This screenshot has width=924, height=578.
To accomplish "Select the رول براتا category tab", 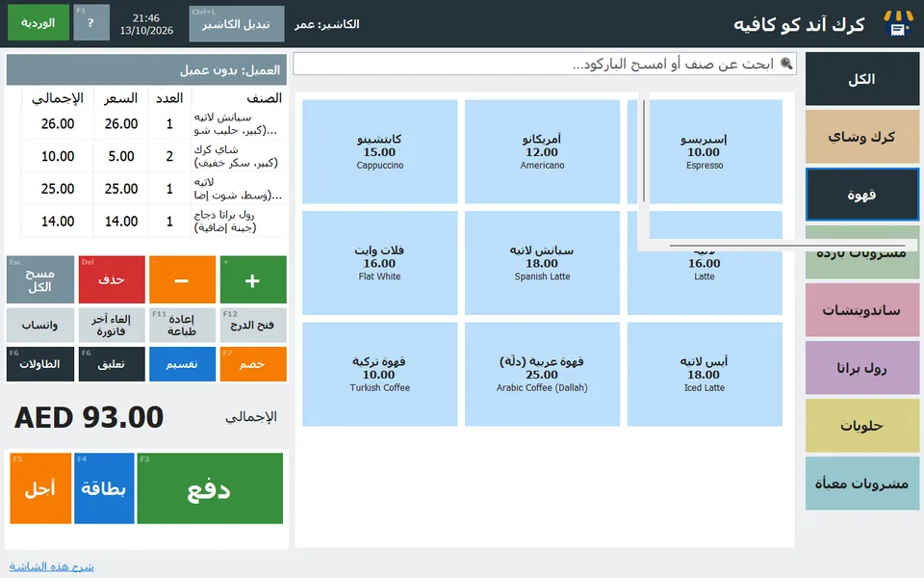I will click(862, 368).
